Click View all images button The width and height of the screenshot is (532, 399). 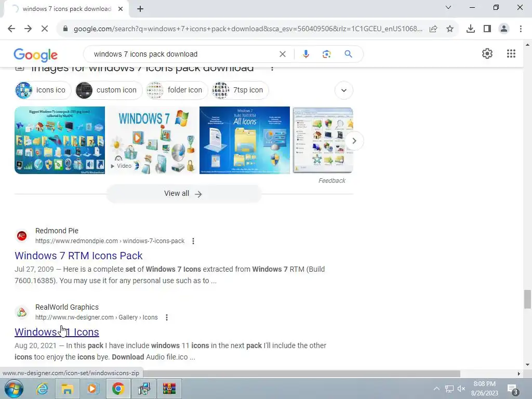point(184,194)
